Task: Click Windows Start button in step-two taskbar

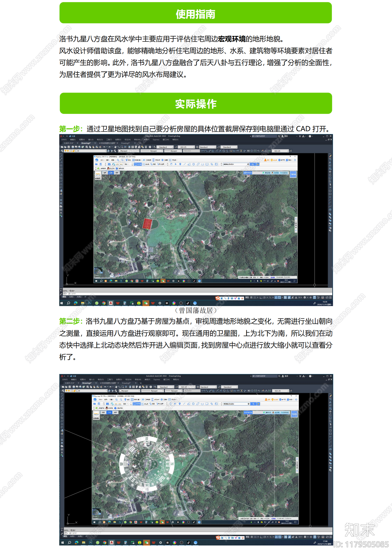Action: [x=62, y=543]
